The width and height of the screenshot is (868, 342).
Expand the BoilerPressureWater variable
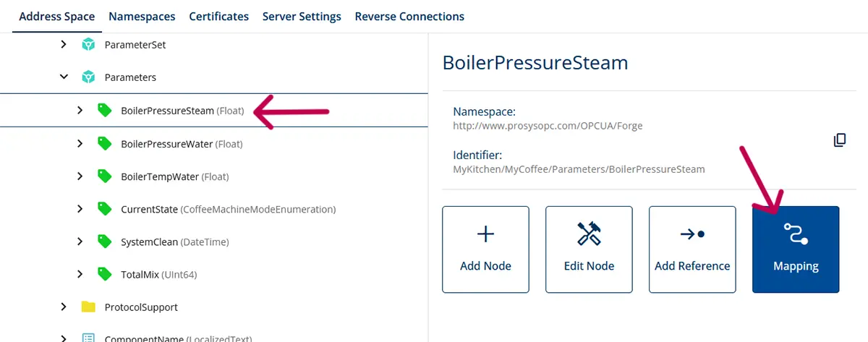pyautogui.click(x=80, y=143)
